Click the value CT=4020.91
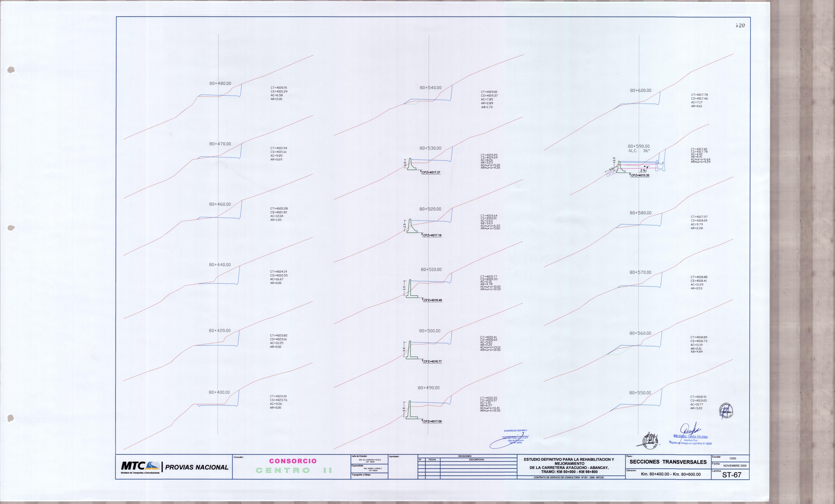Viewport: 835px width, 504px height. (x=279, y=88)
